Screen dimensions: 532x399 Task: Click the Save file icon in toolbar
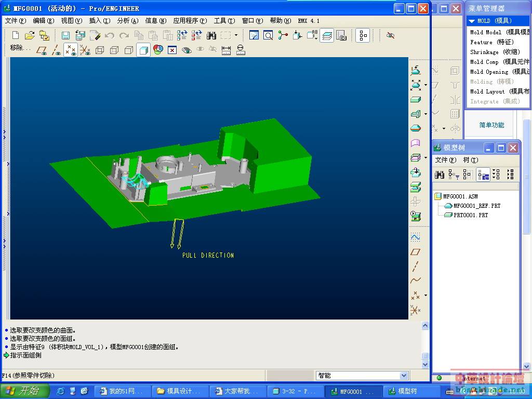pos(65,35)
